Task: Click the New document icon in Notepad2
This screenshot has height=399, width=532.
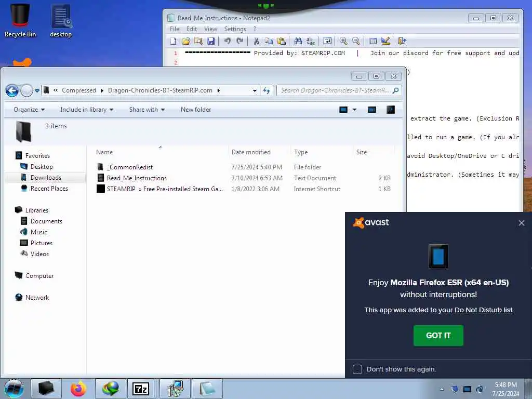Action: (174, 41)
